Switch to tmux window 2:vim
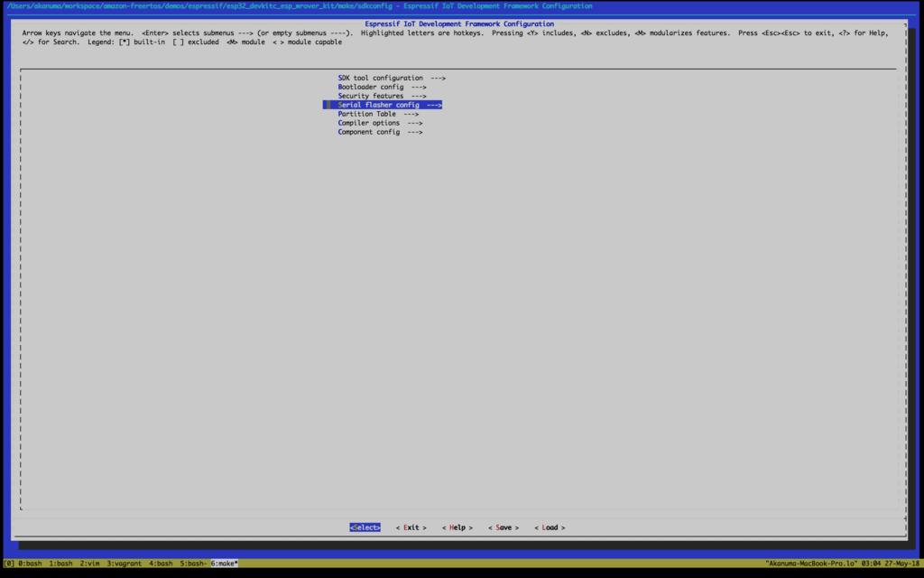The width and height of the screenshot is (924, 578). pyautogui.click(x=89, y=564)
